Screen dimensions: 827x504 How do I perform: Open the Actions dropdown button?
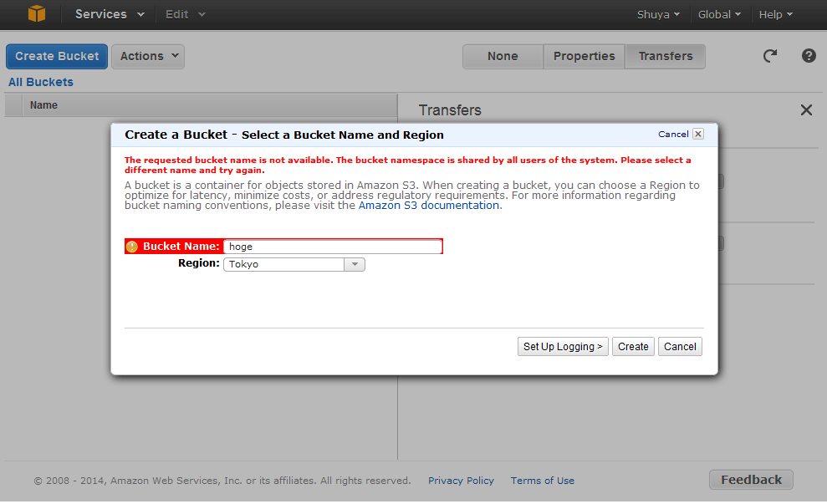[x=148, y=56]
